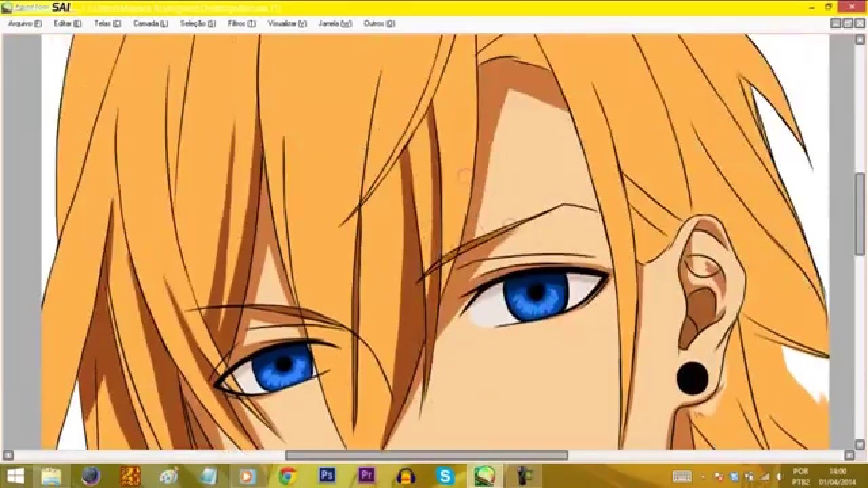Open the dark recorder icon on taskbar
This screenshot has width=868, height=488.
pos(524,476)
